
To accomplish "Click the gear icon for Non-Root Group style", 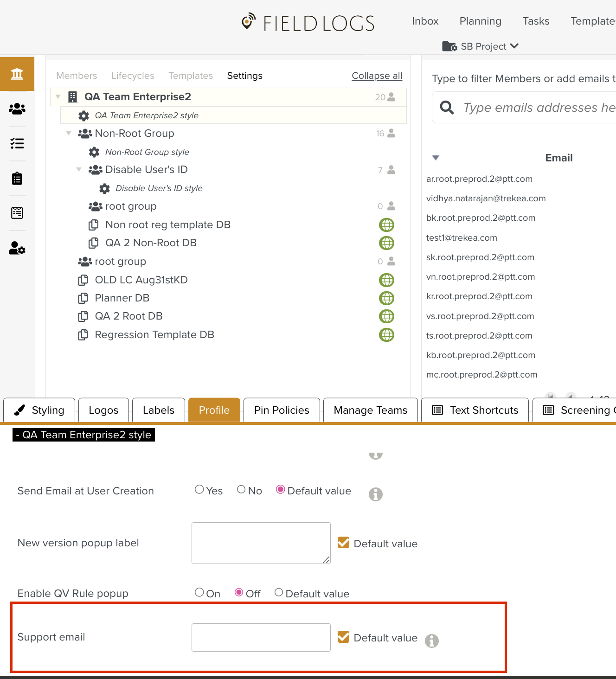I will point(94,152).
